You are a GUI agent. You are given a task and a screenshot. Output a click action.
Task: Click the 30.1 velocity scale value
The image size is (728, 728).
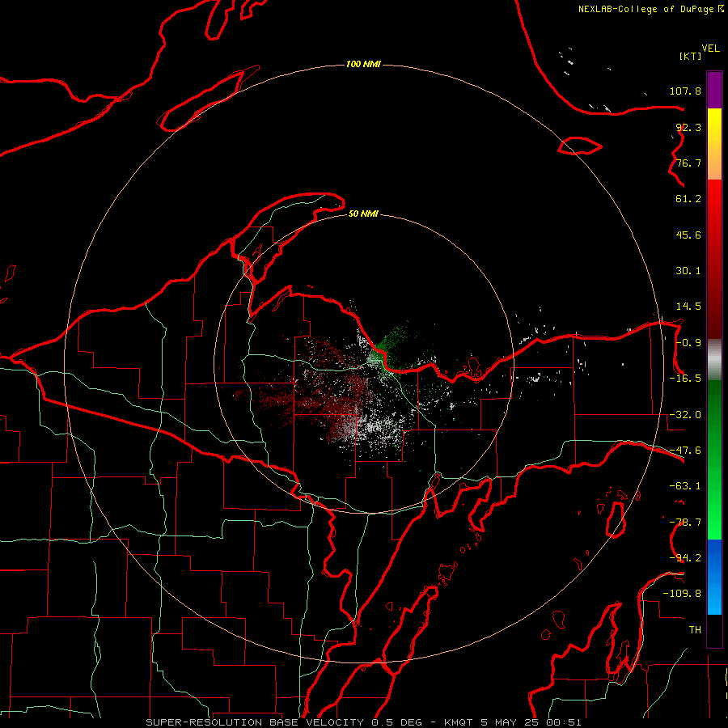tap(688, 271)
